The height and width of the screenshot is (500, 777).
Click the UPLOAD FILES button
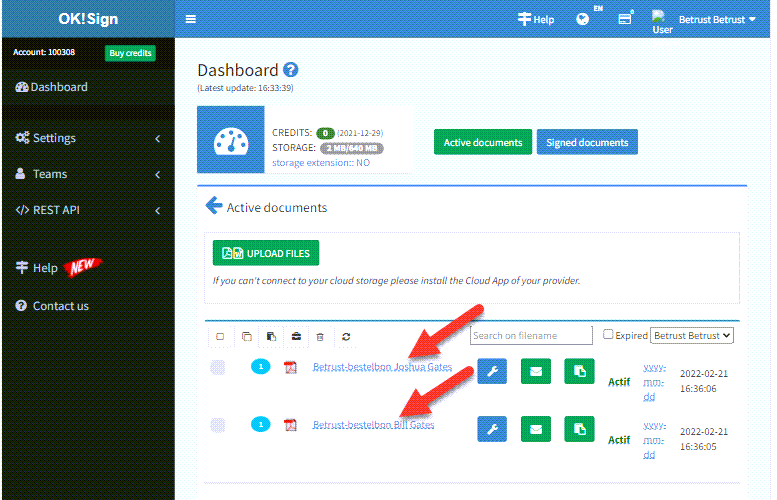(266, 253)
